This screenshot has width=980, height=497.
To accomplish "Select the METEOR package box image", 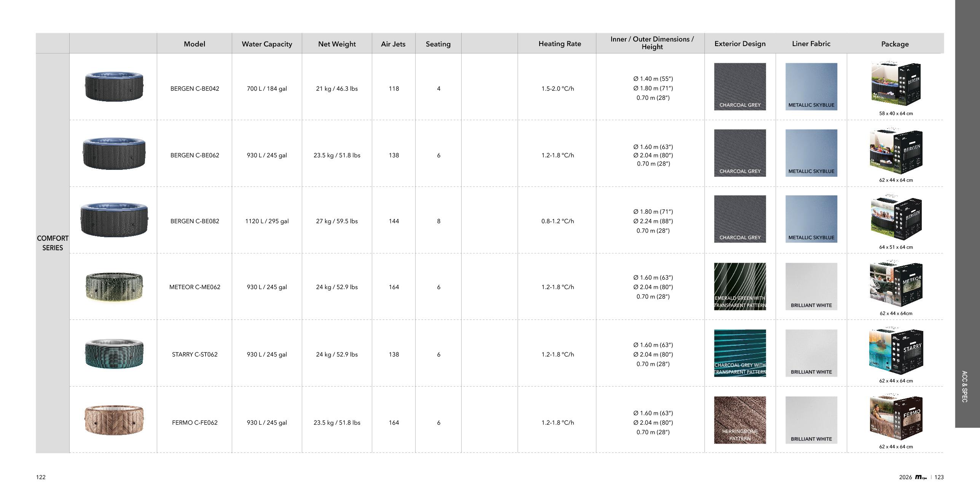I will click(x=896, y=285).
